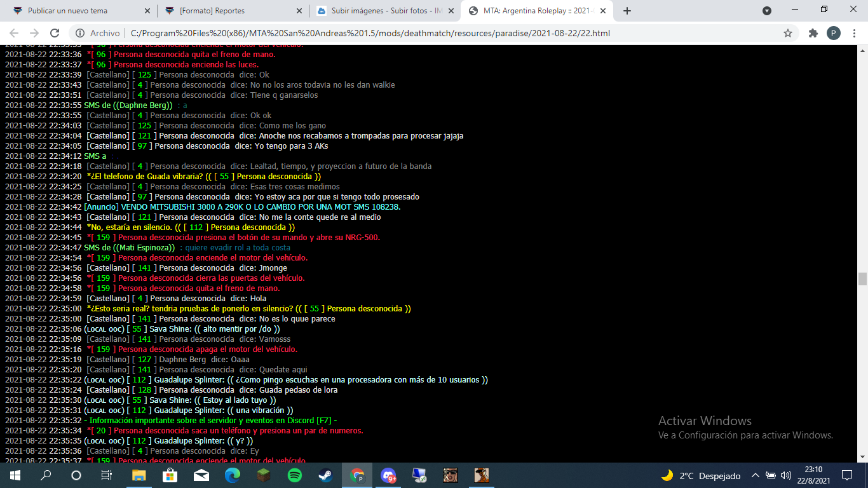Click the 'saca un teléfono y presiona' line

(185, 430)
